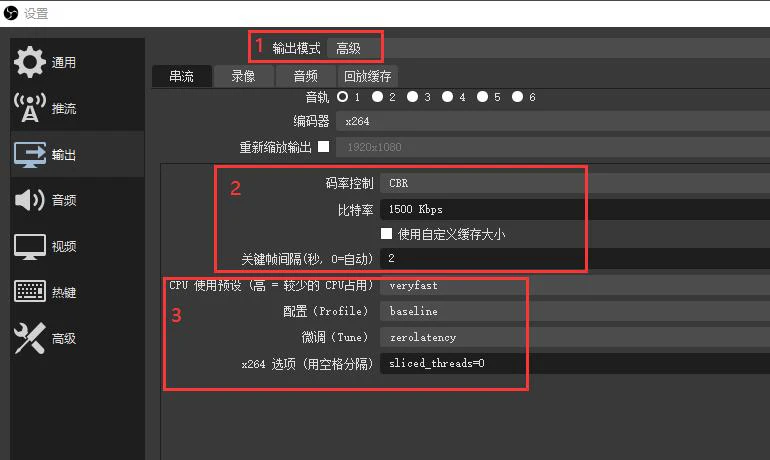Switch to the 串流 tab
This screenshot has width=770, height=460.
pyautogui.click(x=182, y=76)
